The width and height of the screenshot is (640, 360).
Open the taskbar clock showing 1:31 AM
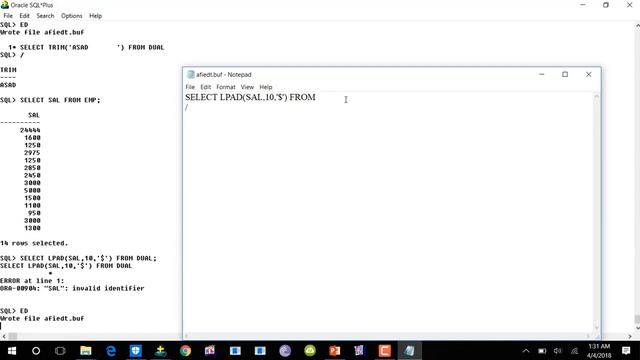click(x=599, y=351)
